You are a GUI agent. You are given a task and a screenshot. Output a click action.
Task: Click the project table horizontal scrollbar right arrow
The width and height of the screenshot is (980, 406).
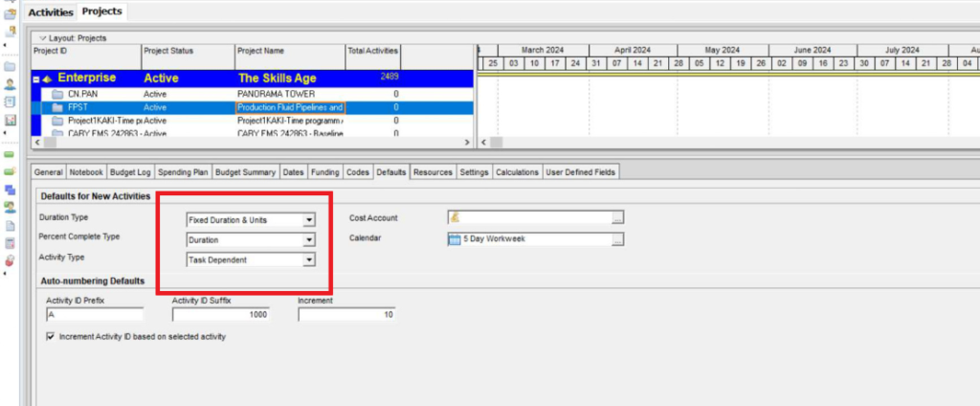click(467, 143)
